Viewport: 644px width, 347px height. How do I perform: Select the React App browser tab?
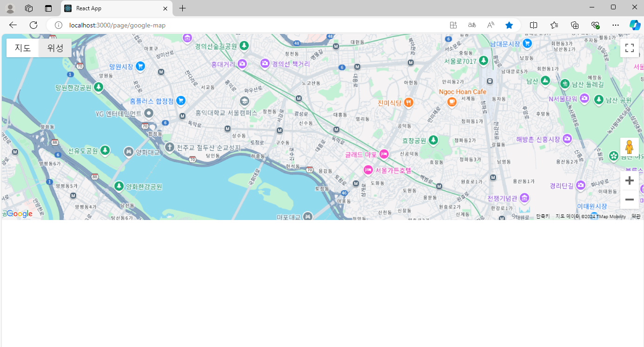[x=117, y=8]
